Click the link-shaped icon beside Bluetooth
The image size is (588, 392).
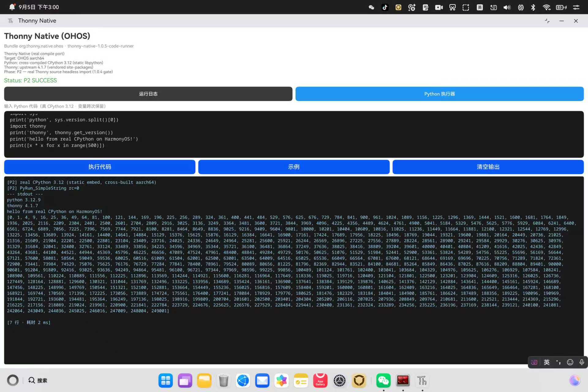pos(521,7)
